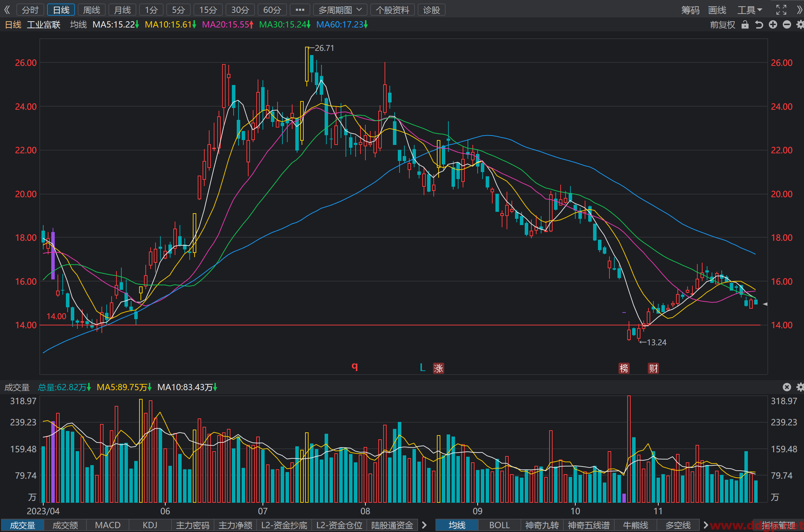804x532 pixels.
Task: Zoom out with the minus icon
Action: click(x=787, y=25)
